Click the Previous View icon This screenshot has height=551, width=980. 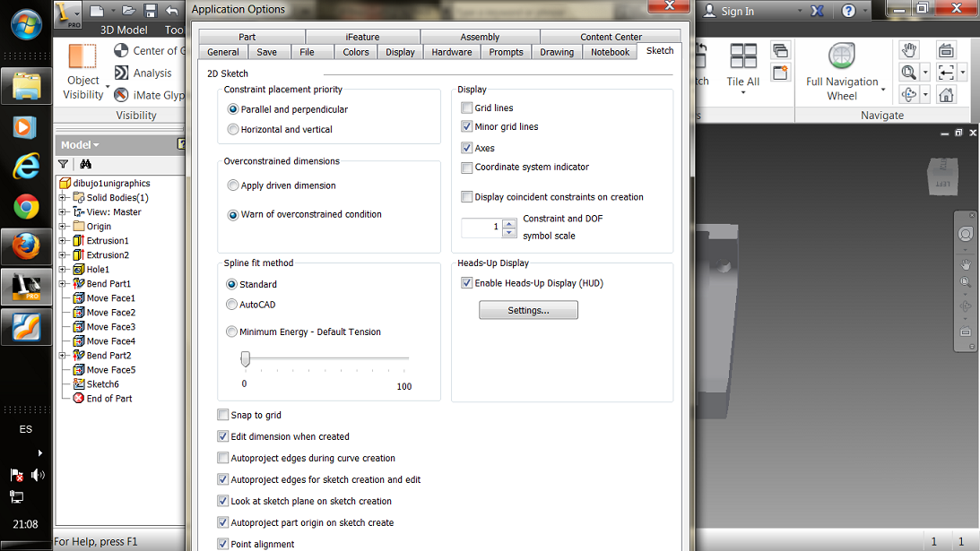(x=946, y=73)
